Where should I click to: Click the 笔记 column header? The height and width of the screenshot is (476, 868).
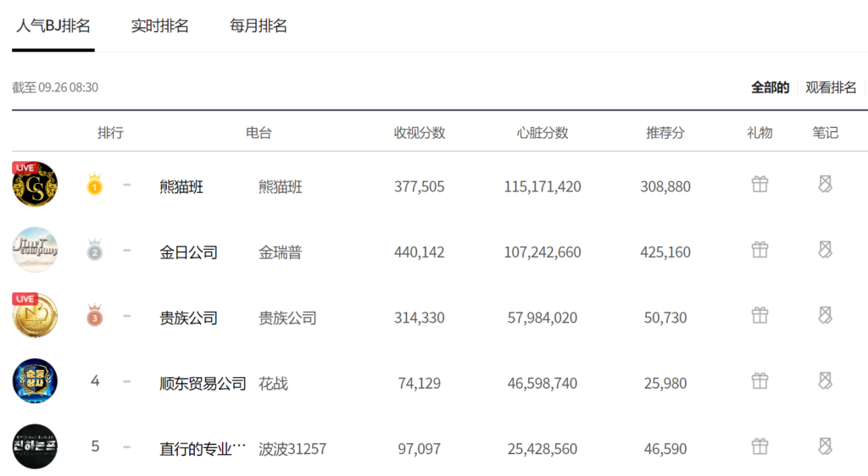[826, 133]
